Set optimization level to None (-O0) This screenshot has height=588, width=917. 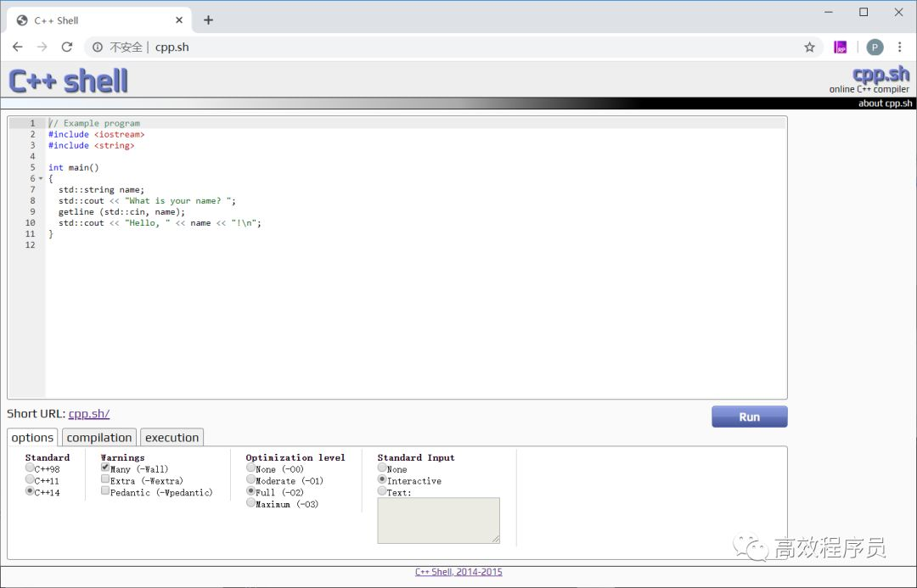pos(250,468)
